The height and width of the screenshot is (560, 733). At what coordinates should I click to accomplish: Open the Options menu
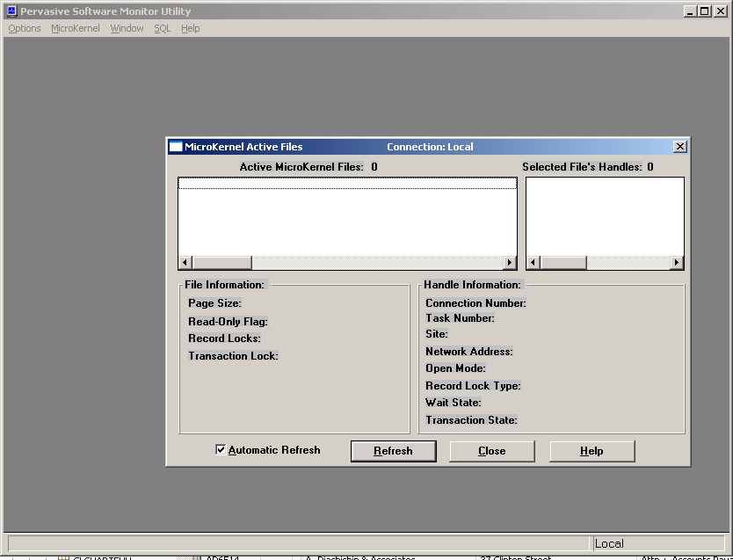click(25, 28)
